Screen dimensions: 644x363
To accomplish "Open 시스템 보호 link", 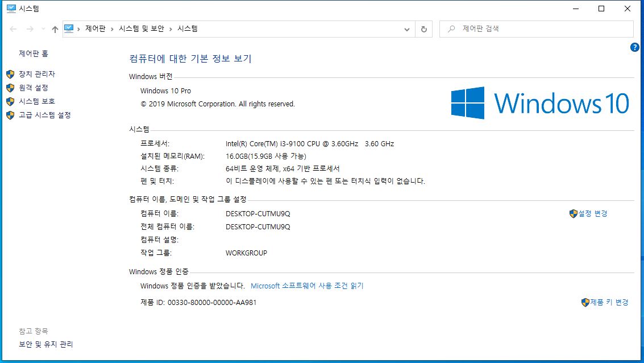I will (36, 101).
